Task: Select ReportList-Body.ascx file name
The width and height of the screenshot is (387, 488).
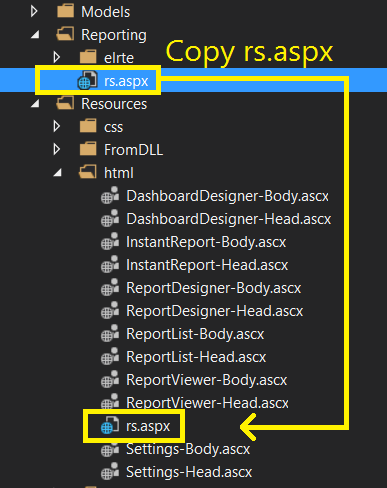Action: click(195, 334)
